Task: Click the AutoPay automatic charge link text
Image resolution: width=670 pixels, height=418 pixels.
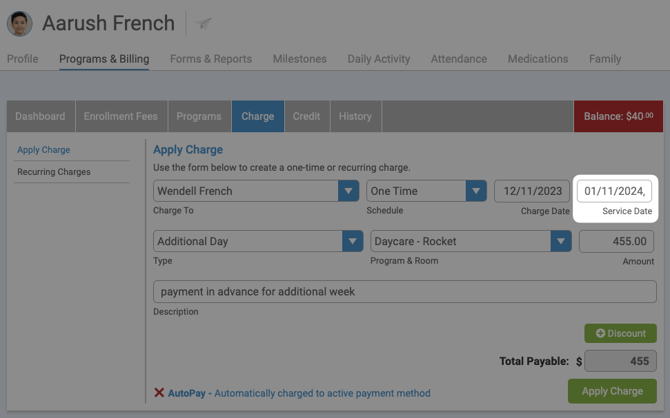Action: (299, 393)
